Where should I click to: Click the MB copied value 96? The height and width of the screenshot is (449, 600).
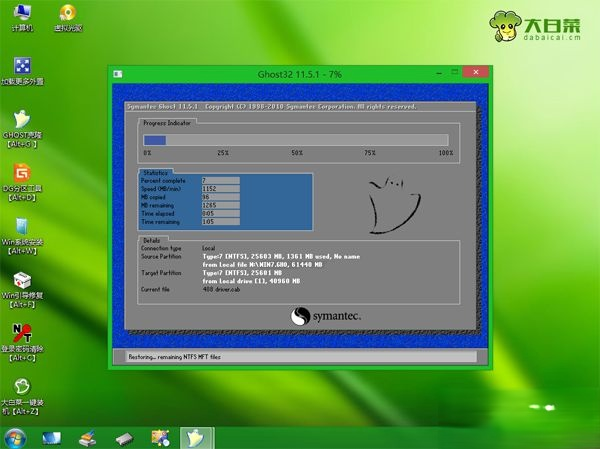pyautogui.click(x=221, y=197)
